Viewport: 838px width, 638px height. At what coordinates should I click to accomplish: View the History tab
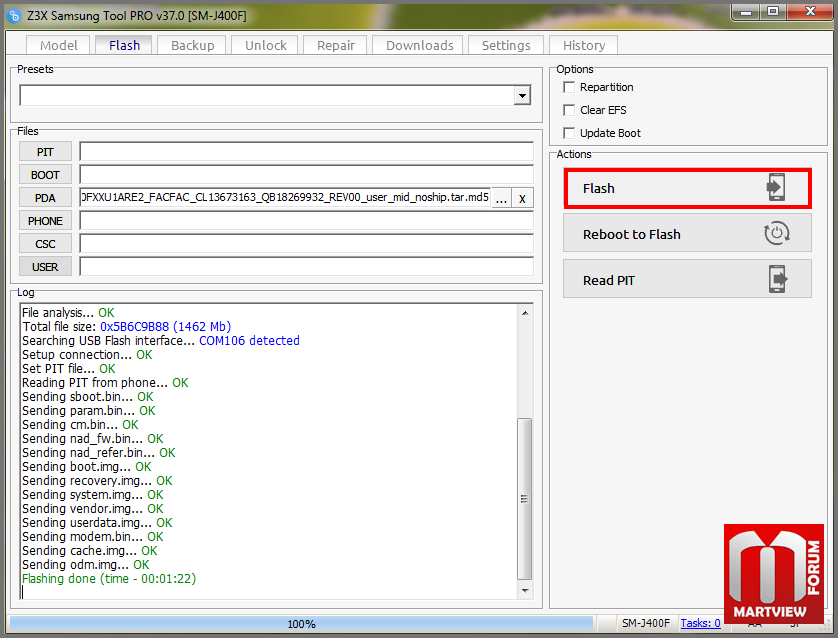pos(584,45)
